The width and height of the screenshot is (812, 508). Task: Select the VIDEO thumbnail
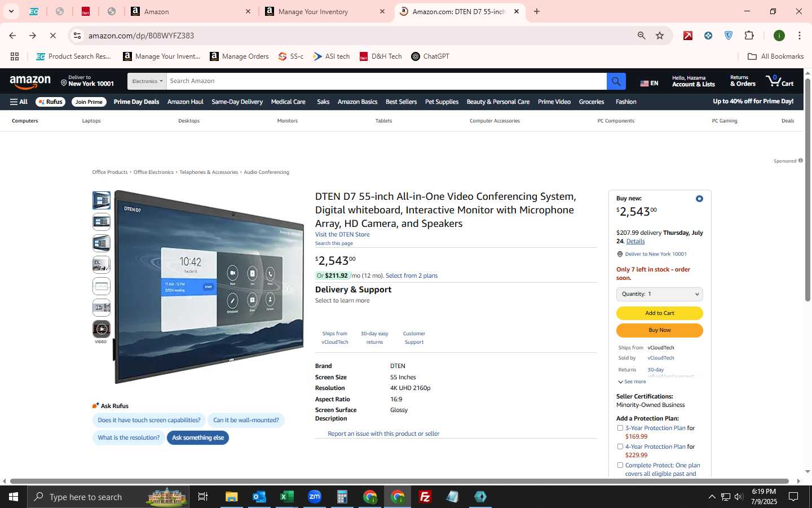101,330
